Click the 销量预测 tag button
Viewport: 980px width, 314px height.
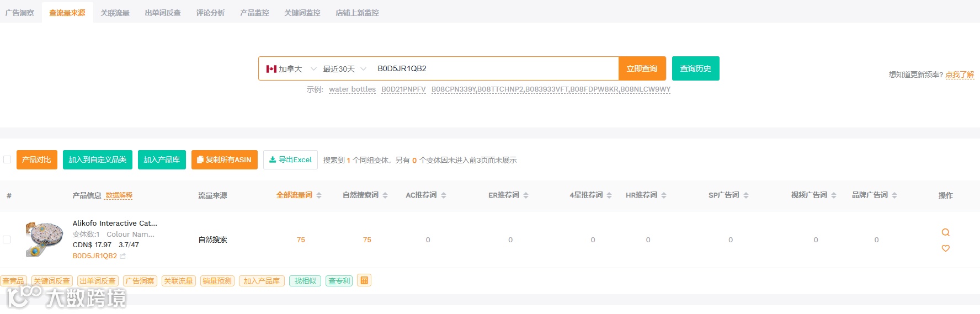[217, 281]
